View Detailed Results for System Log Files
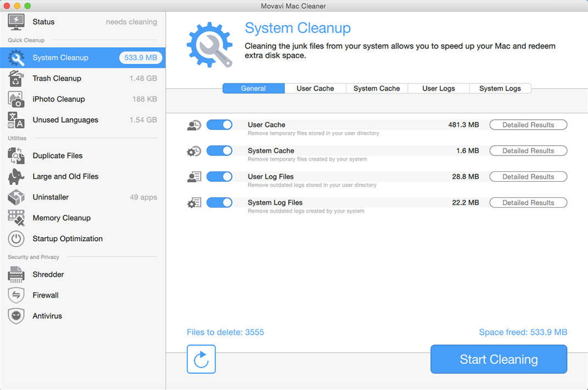Image resolution: width=588 pixels, height=390 pixels. pos(528,203)
